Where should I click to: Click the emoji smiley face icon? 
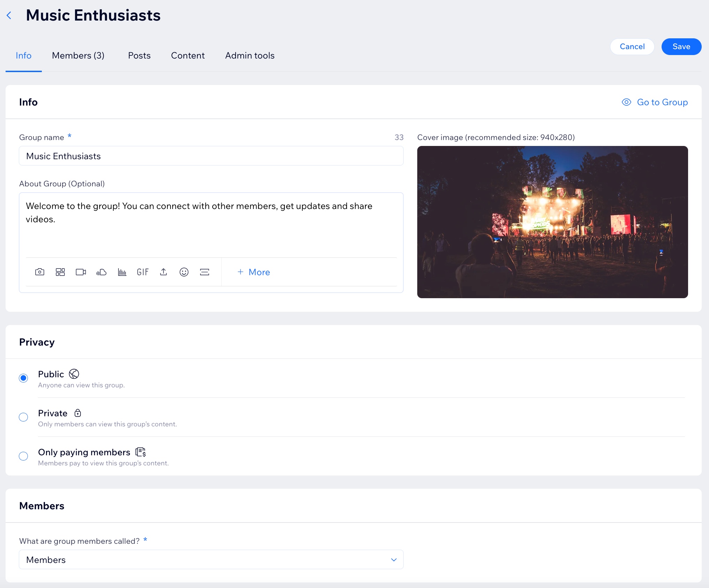pos(184,272)
